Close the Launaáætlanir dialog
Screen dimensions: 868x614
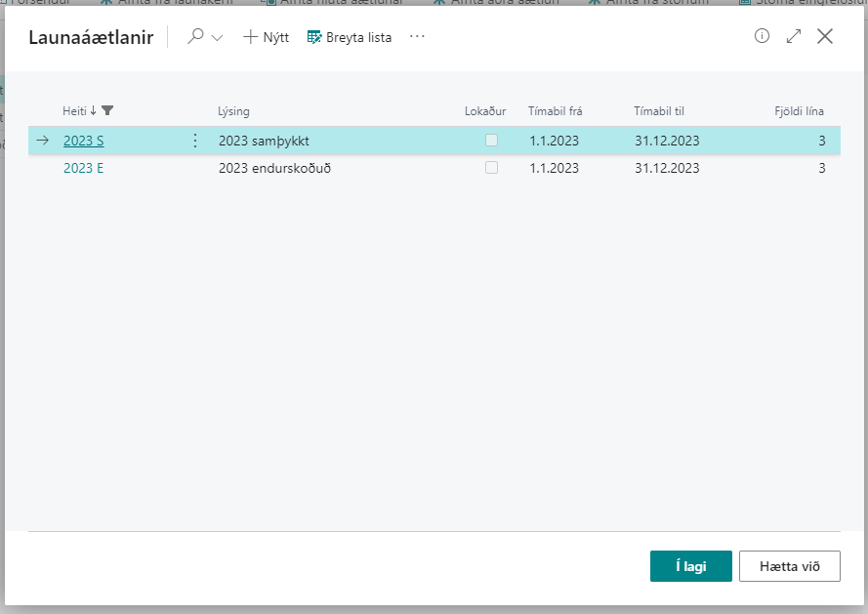pyautogui.click(x=825, y=36)
